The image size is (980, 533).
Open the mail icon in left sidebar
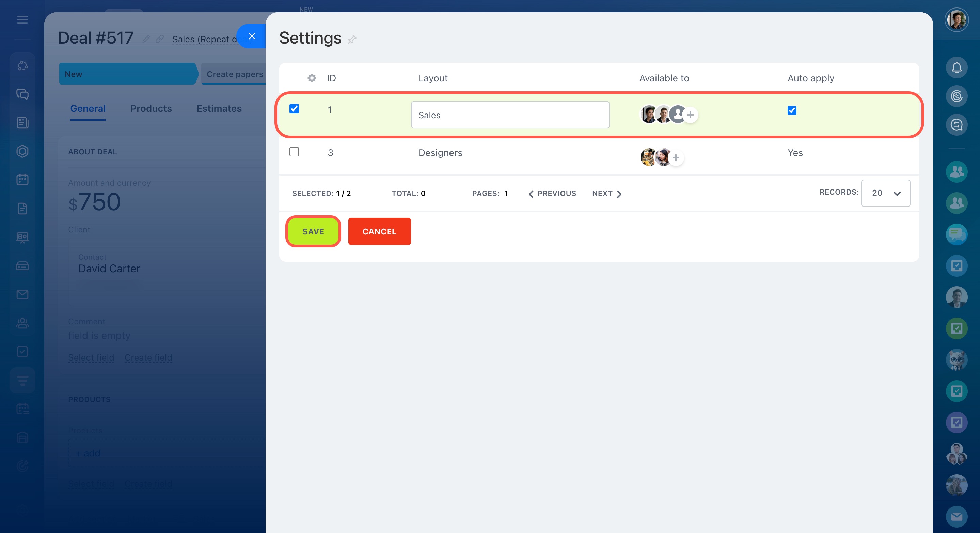22,294
